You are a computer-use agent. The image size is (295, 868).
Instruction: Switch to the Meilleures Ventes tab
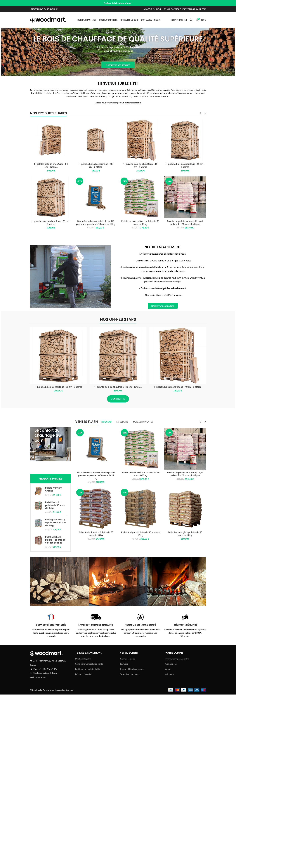pos(143,422)
